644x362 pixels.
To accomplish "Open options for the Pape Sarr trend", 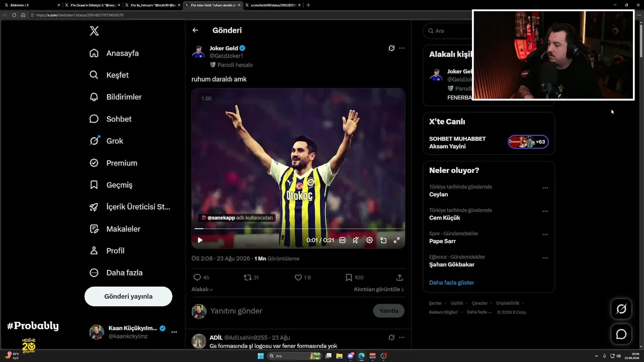I will [x=545, y=234].
